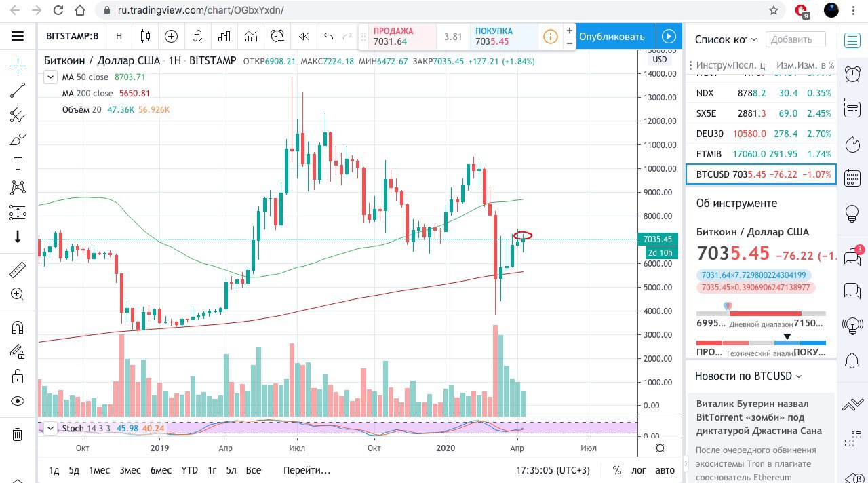Open the economic calendar sidebar icon
This screenshot has height=483, width=868.
[x=852, y=178]
